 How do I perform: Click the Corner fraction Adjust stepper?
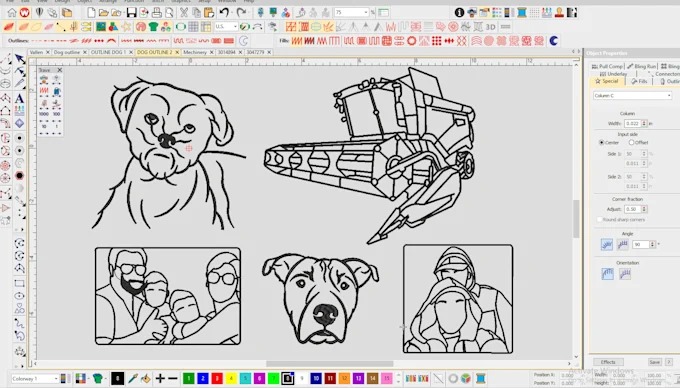644,209
